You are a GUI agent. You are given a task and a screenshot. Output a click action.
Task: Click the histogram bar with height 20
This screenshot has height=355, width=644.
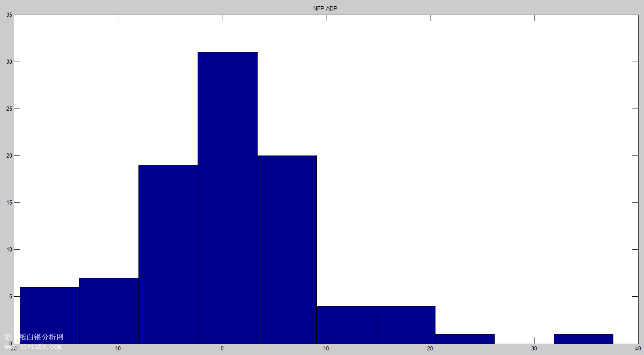[x=287, y=249]
